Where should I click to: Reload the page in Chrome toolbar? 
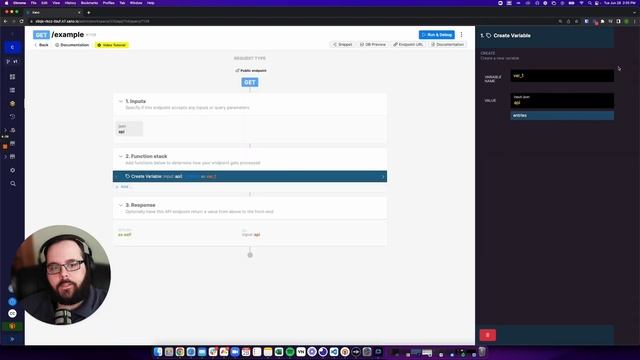(x=21, y=21)
